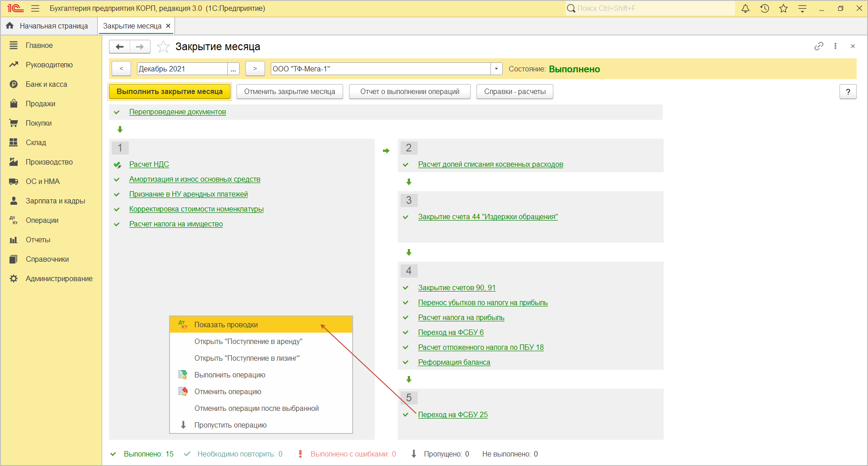Choose Отменить операции после выбранной
Image resolution: width=868 pixels, height=466 pixels.
(x=261, y=408)
